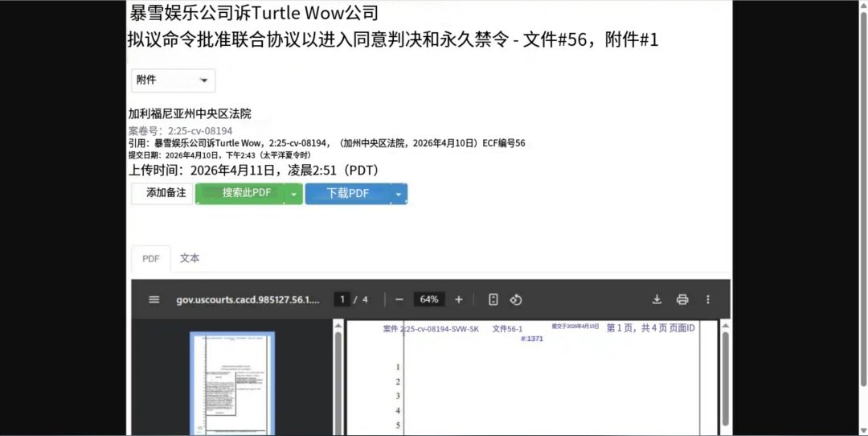Image resolution: width=868 pixels, height=436 pixels.
Task: Click the page ID text #:1371
Action: 532,339
